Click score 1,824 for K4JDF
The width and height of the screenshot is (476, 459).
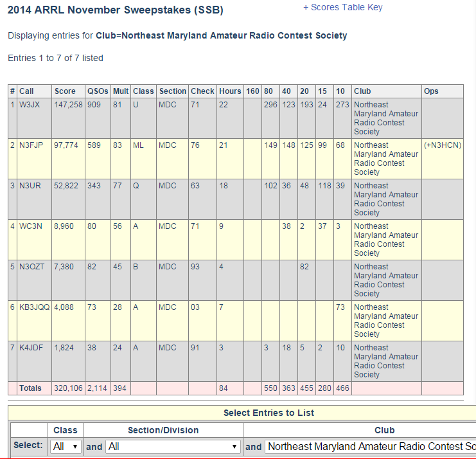coord(64,348)
